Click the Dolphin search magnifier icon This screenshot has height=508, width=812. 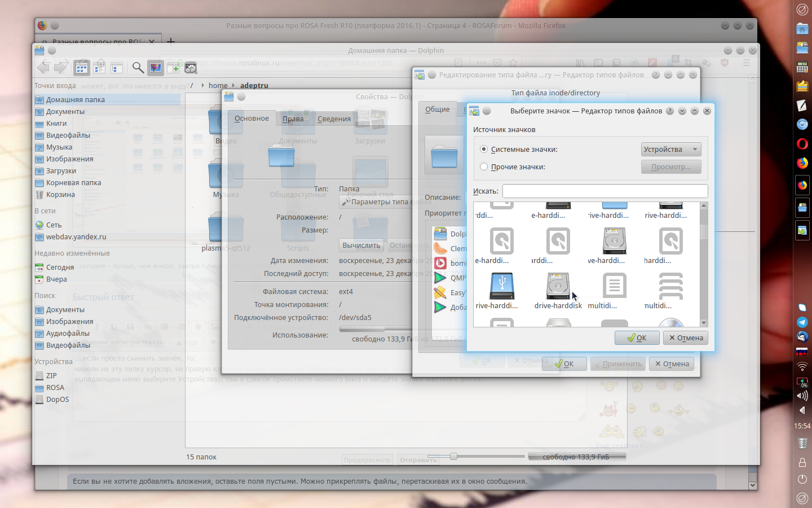click(138, 68)
